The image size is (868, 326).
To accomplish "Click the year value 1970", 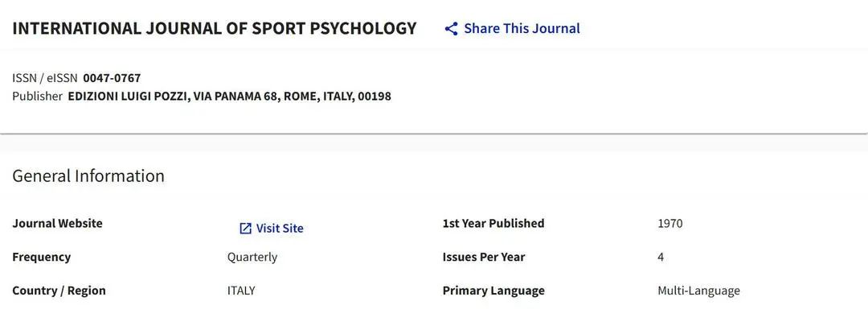I will [670, 224].
